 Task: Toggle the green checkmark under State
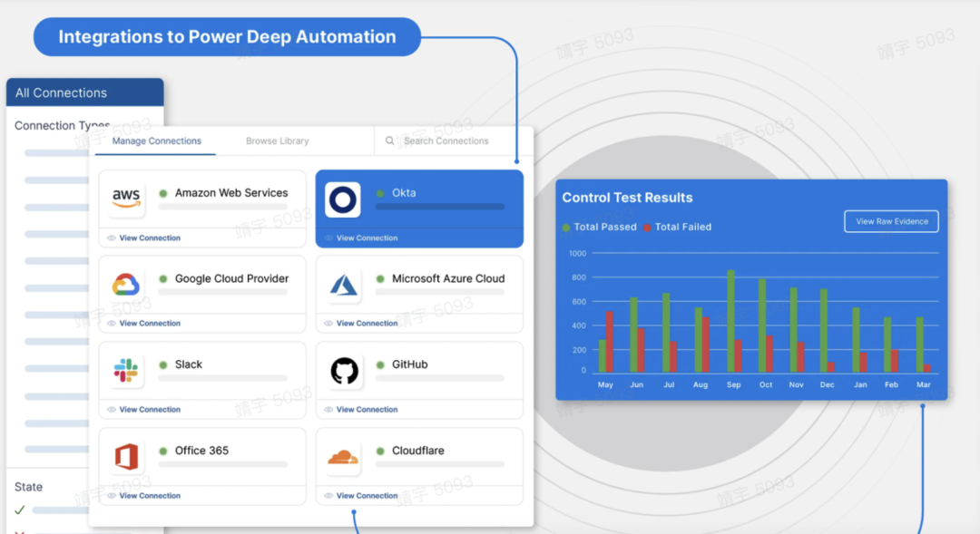(20, 510)
